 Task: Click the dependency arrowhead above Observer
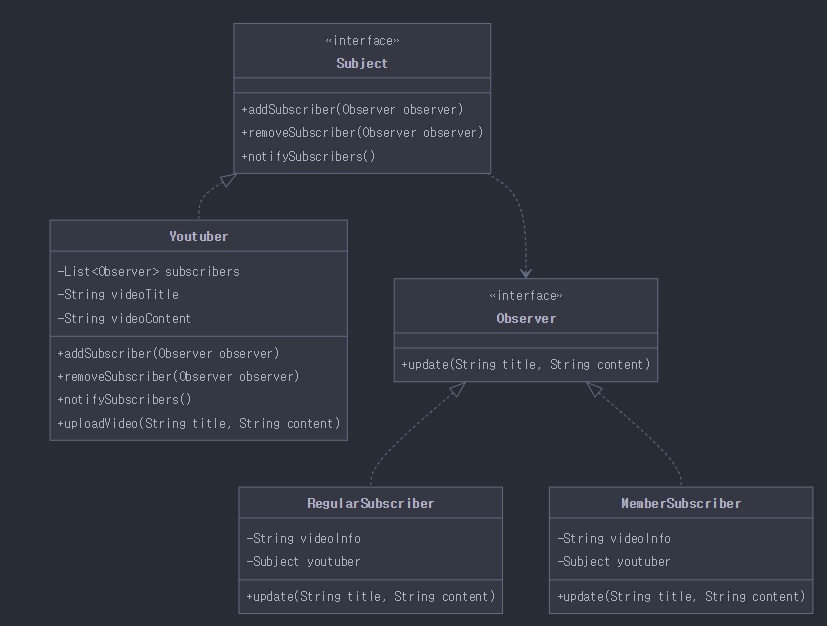click(x=526, y=273)
